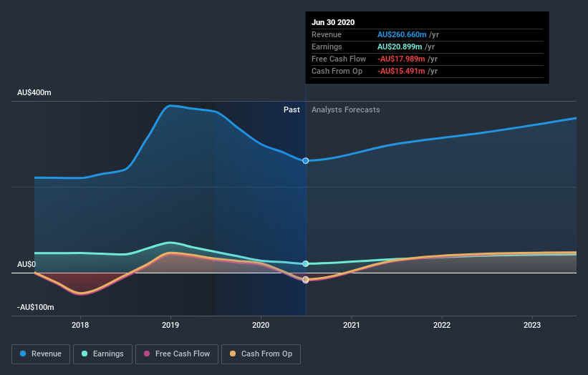The image size is (588, 375).
Task: Click the 2020 x-axis label
Action: click(x=261, y=325)
